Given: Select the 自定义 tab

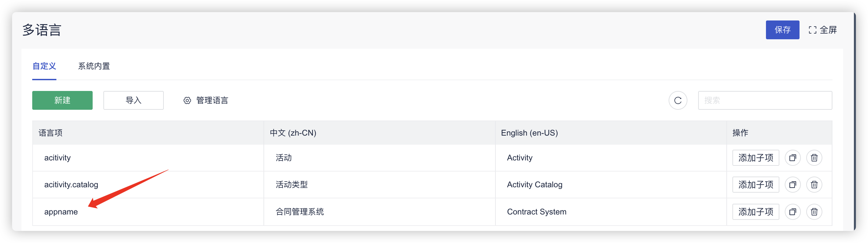Looking at the screenshot, I should (x=44, y=66).
